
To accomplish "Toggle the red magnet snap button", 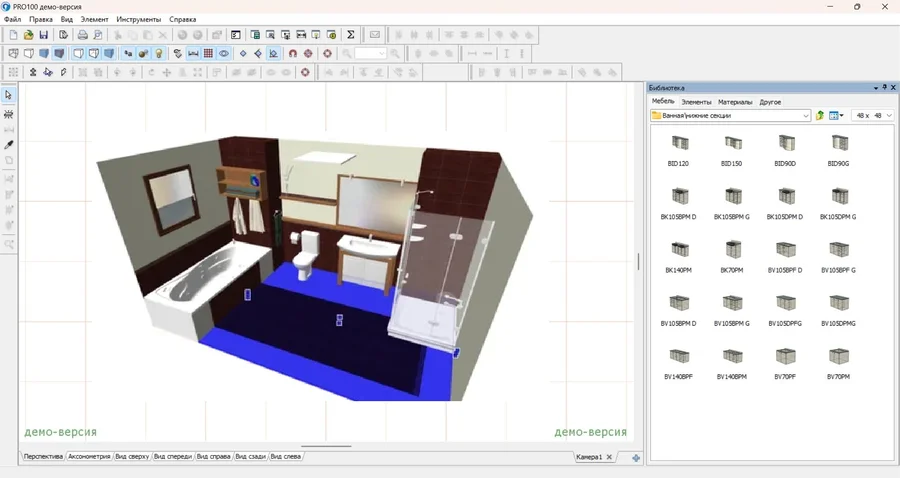I will coord(293,54).
